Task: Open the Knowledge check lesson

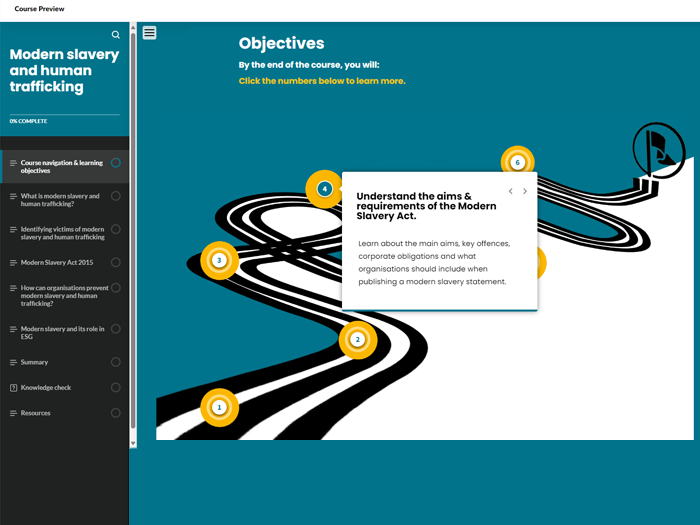Action: (65, 388)
